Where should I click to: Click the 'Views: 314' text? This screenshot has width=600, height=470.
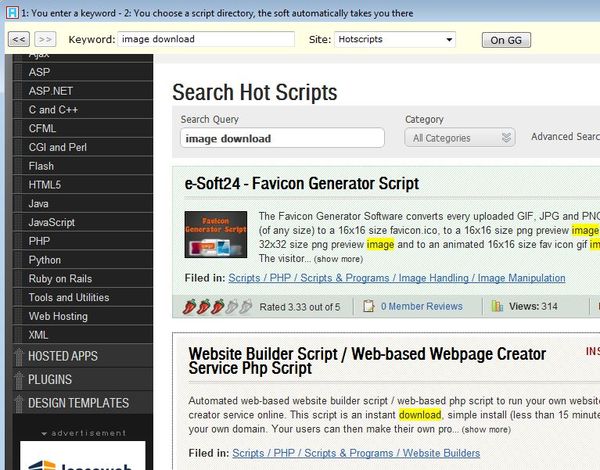pyautogui.click(x=533, y=306)
